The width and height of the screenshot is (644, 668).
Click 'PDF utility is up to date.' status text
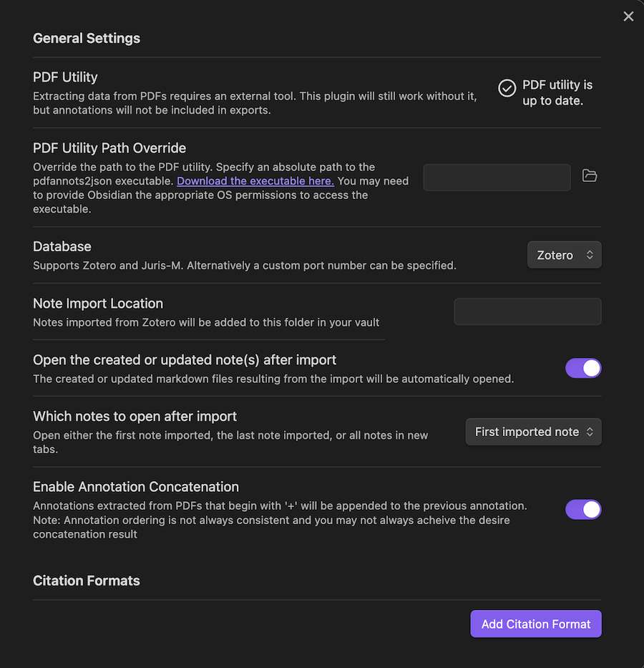click(557, 93)
